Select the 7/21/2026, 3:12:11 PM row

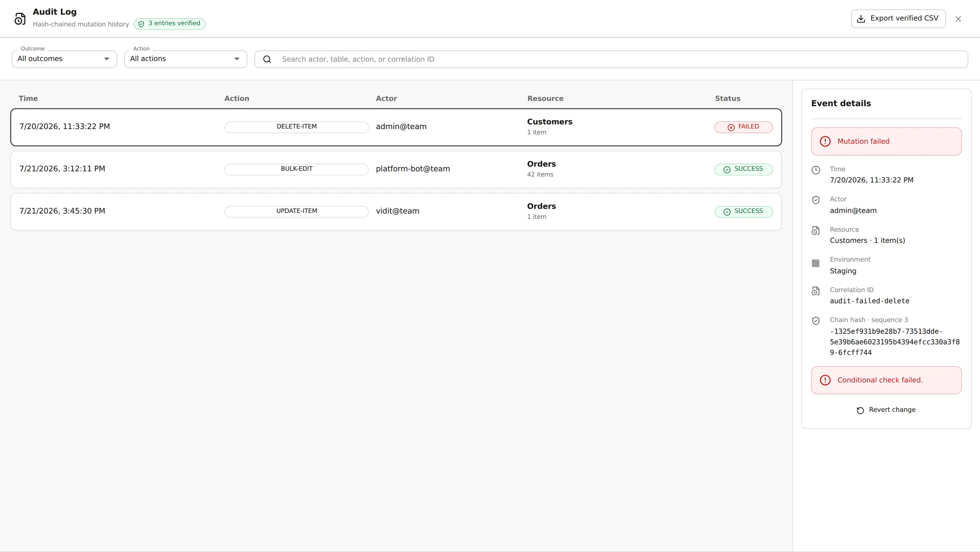tap(396, 169)
